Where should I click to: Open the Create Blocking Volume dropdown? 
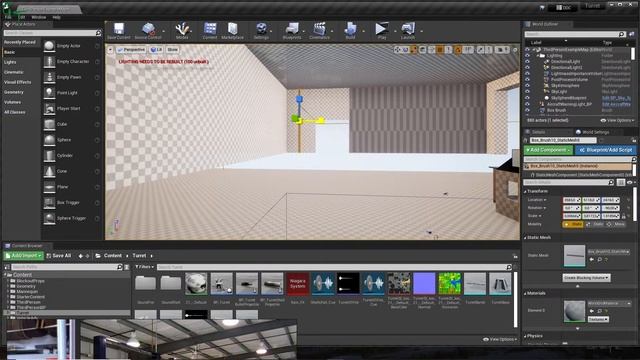point(586,278)
